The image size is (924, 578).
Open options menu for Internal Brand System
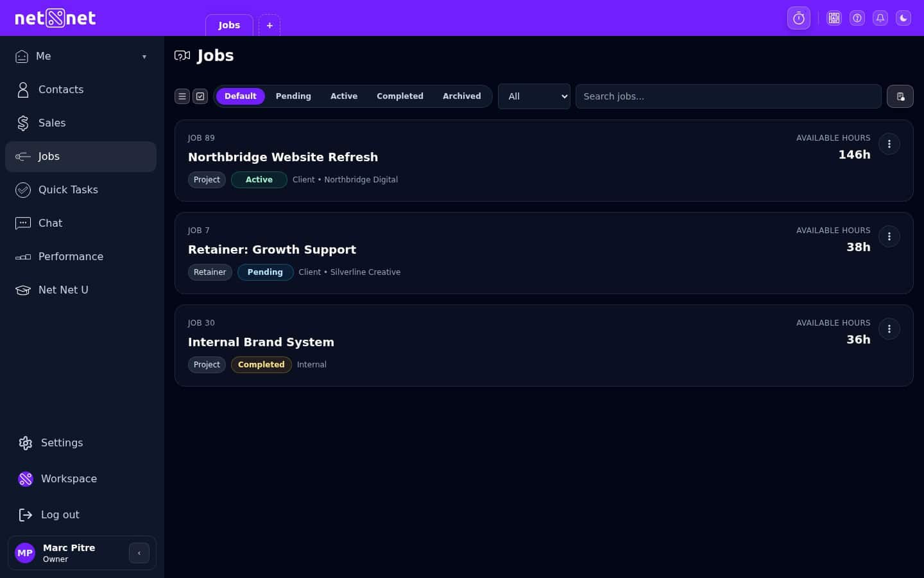tap(889, 329)
